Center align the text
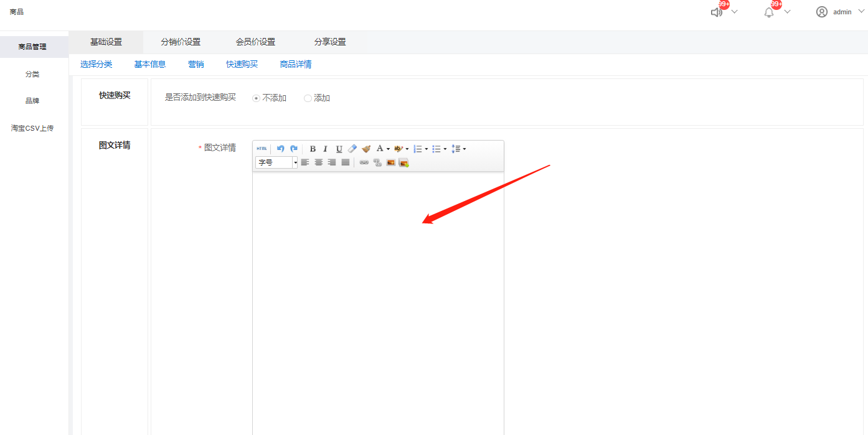Screen dimensions: 868x435 pos(319,162)
